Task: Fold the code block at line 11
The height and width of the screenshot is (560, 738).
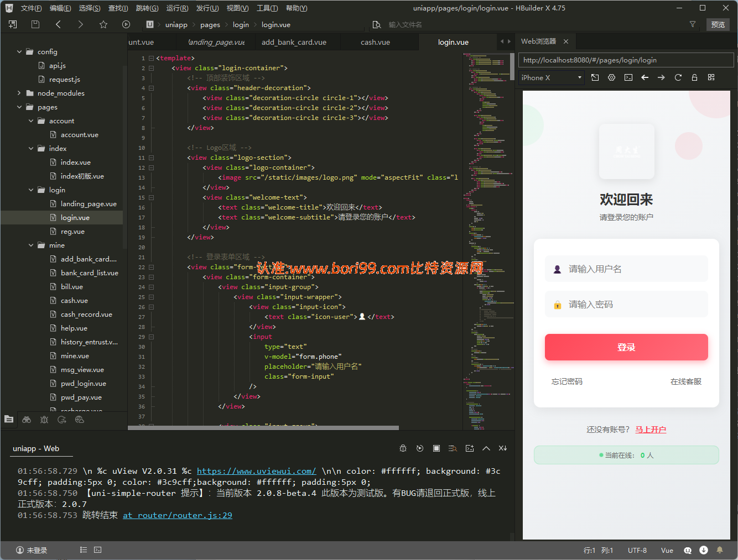Action: [151, 158]
